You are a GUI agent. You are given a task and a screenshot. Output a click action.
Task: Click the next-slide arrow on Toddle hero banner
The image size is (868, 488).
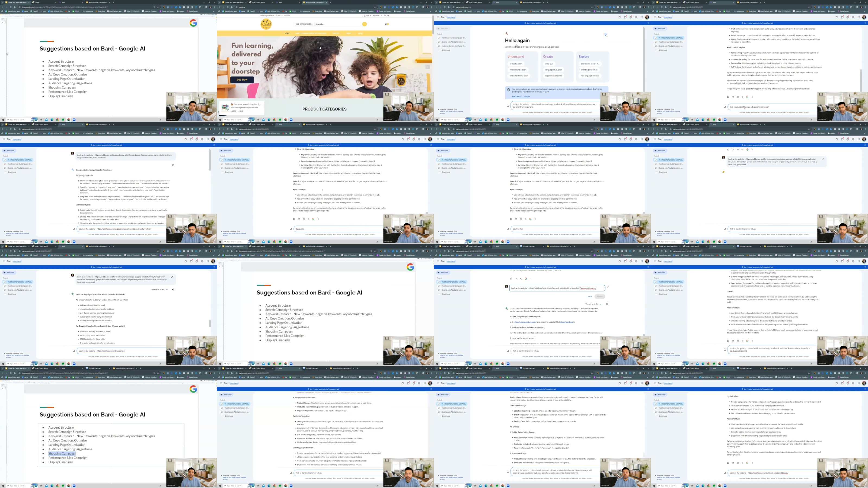[427, 67]
